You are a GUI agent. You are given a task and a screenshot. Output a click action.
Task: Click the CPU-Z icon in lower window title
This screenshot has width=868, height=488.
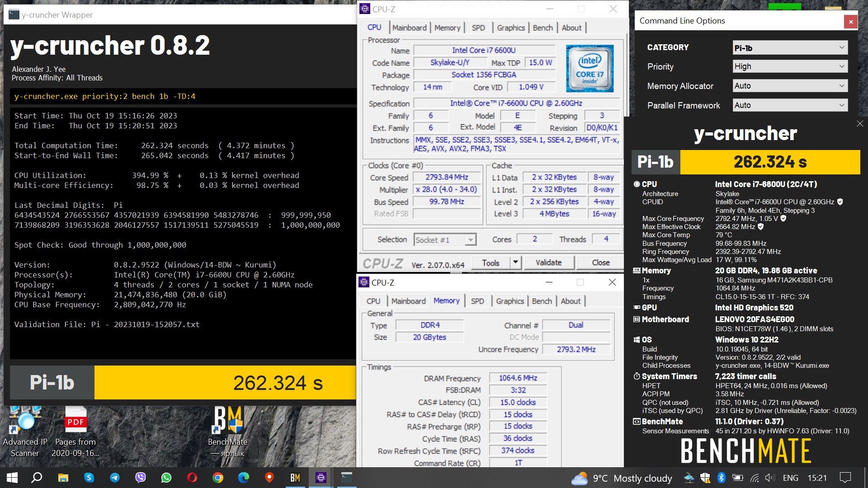pos(363,282)
